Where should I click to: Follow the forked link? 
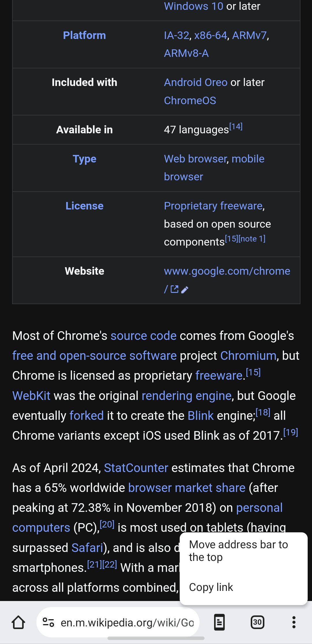87,415
